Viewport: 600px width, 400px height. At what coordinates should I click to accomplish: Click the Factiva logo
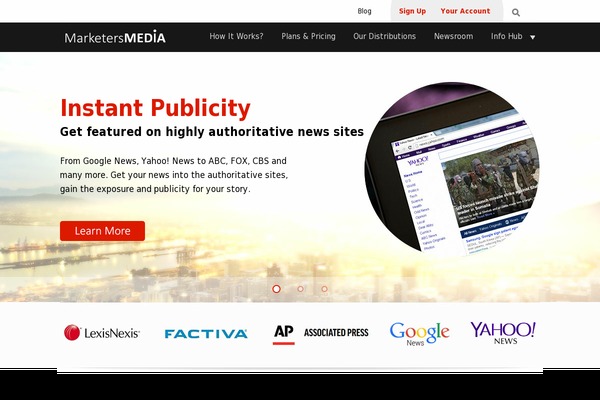[206, 334]
